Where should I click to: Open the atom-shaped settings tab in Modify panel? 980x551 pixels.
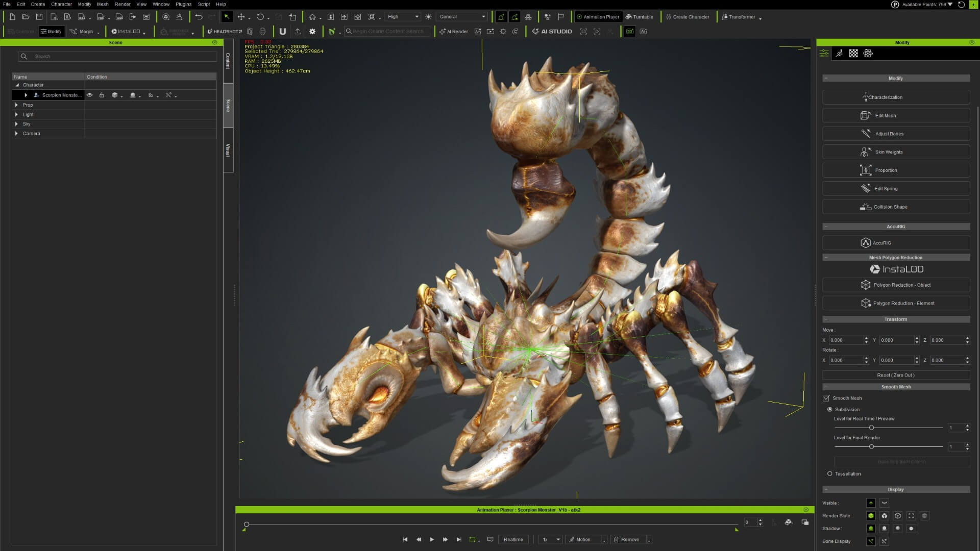pyautogui.click(x=868, y=53)
